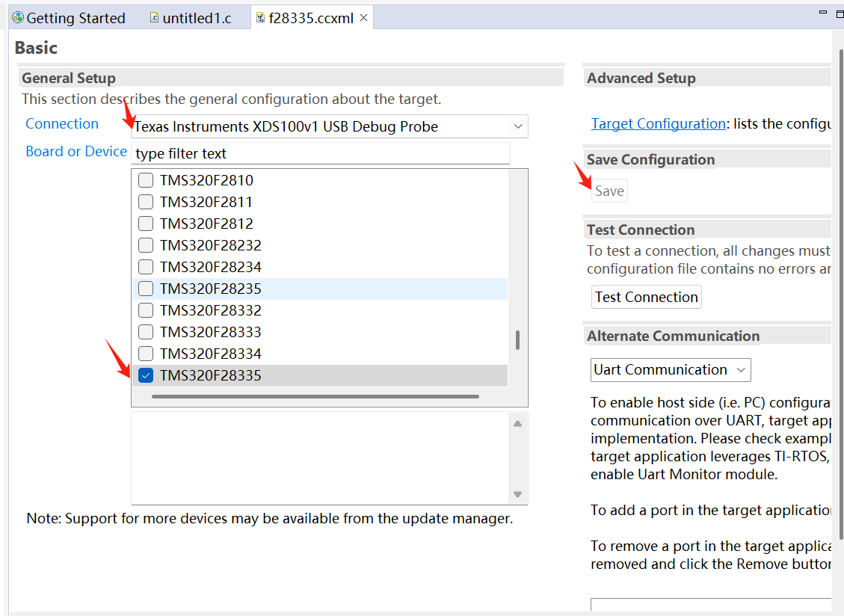This screenshot has width=844, height=616.
Task: Select the TMS320F2812 device name text
Action: click(206, 224)
